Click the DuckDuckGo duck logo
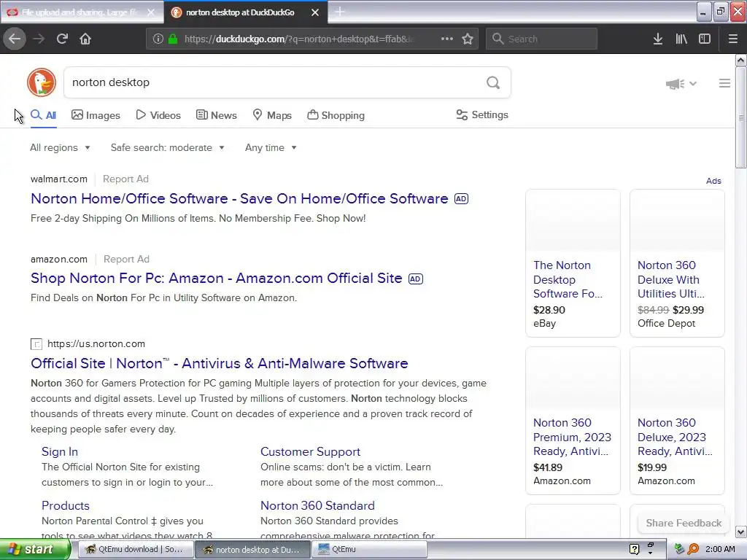 click(x=42, y=82)
